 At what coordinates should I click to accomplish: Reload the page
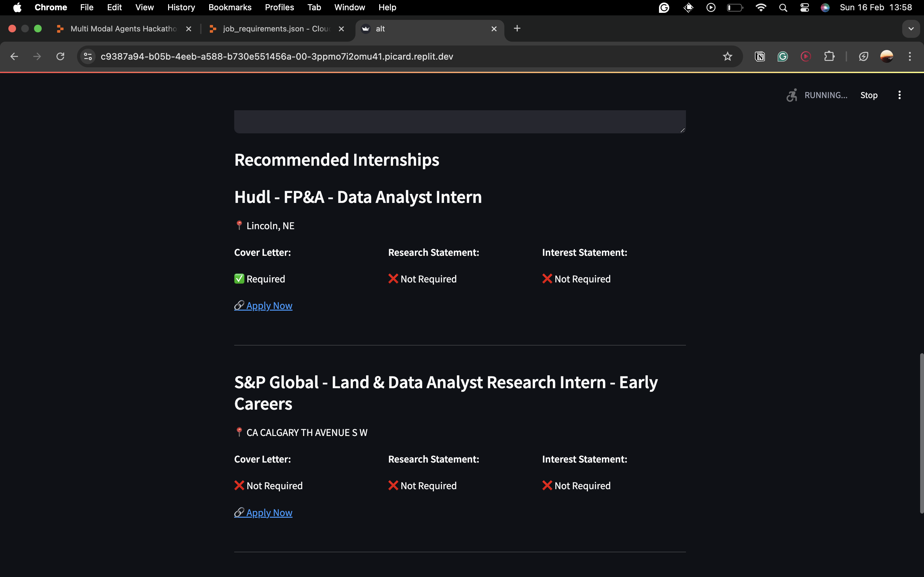click(x=60, y=56)
